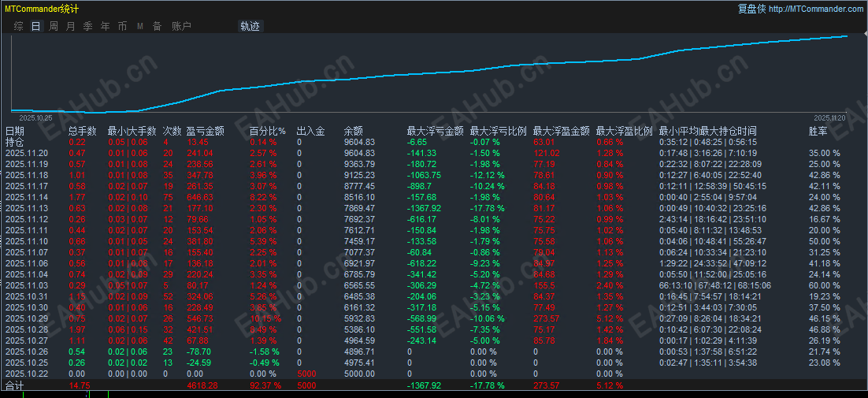
Task: Click win rate 60.00 %
Action: click(x=824, y=285)
